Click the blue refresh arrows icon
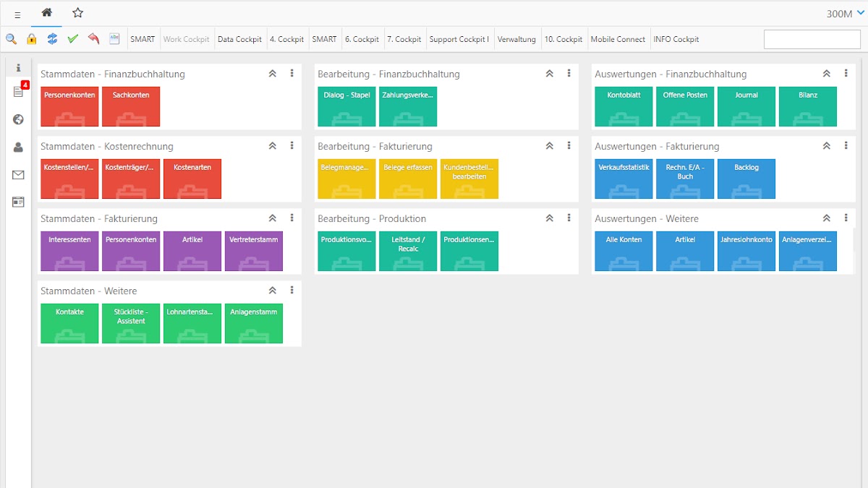This screenshot has height=488, width=868. click(52, 39)
